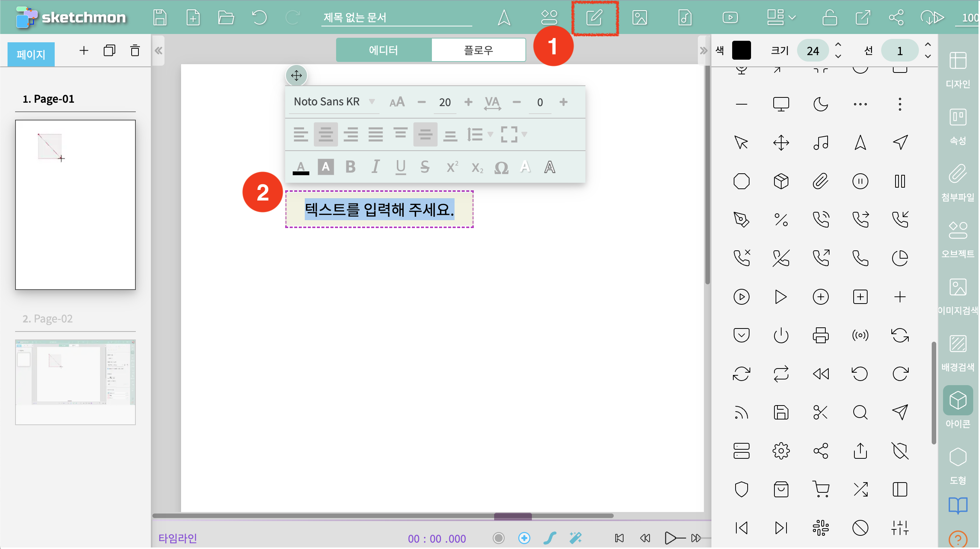Viewport: 980px width, 549px height.
Task: Select the Page-02 thumbnail
Action: coord(75,382)
